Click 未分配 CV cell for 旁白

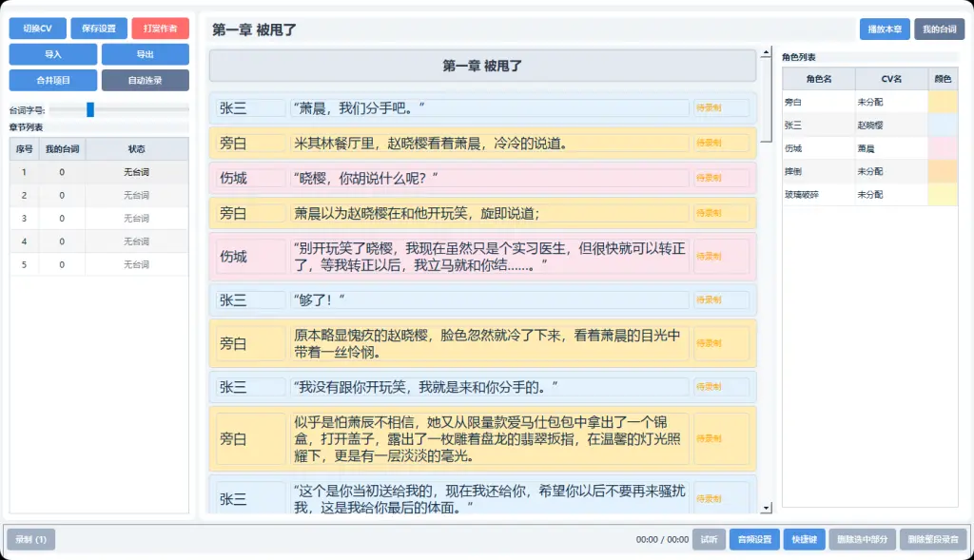891,102
